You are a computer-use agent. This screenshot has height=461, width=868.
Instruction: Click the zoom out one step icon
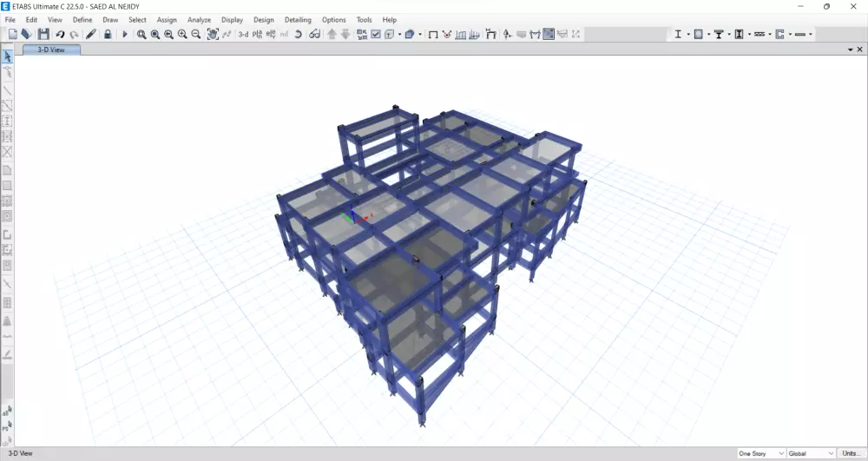click(x=196, y=35)
